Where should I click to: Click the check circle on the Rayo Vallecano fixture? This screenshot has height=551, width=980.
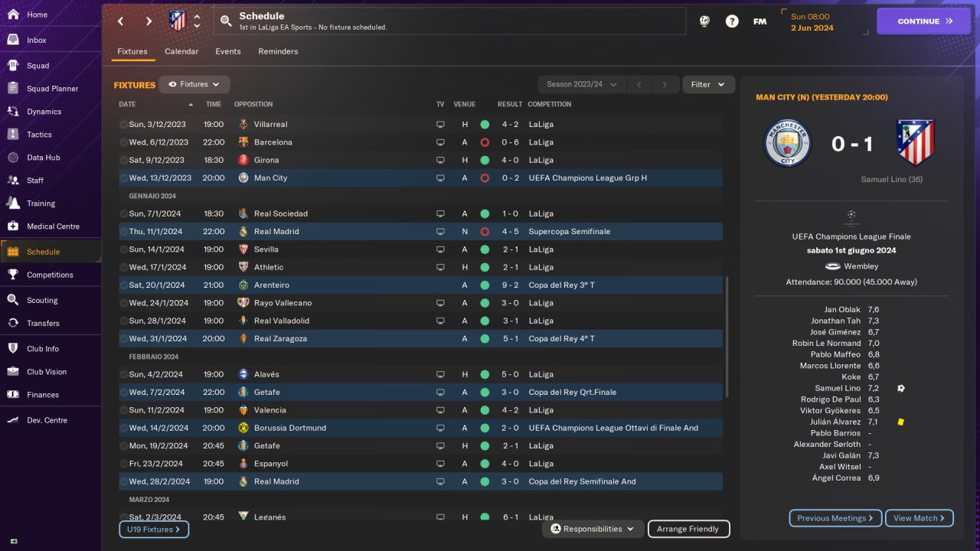point(123,303)
